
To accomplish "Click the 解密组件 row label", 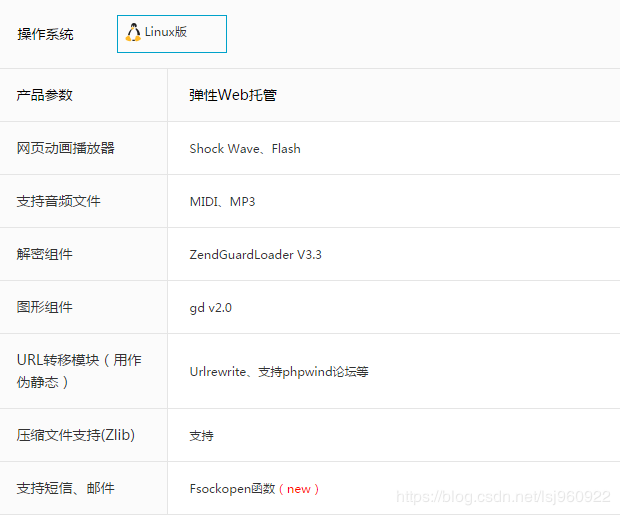I will coord(44,254).
